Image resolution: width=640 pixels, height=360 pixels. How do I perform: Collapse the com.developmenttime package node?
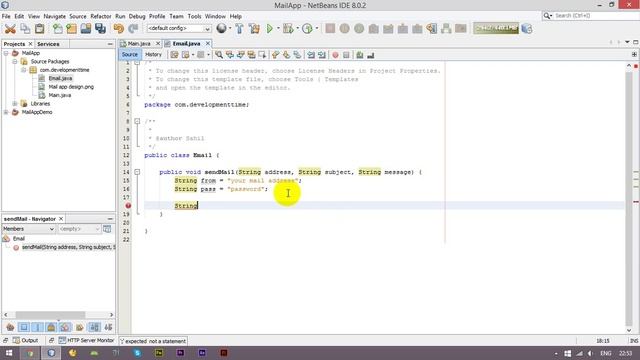point(24,70)
